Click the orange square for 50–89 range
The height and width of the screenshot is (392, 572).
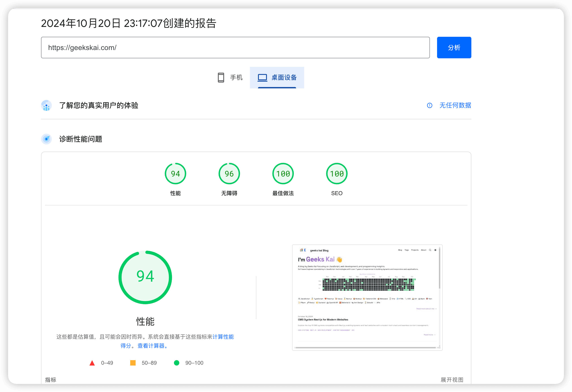coord(133,362)
